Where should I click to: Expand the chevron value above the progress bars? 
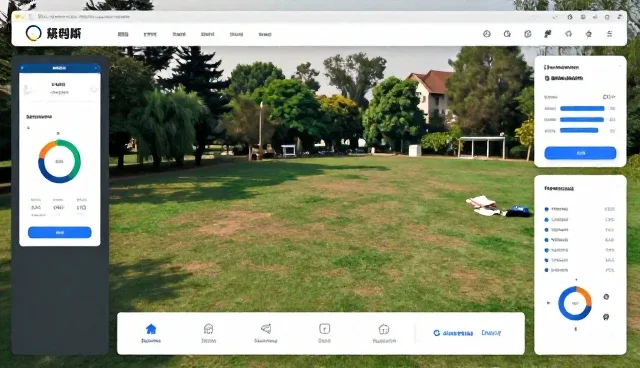click(x=609, y=97)
